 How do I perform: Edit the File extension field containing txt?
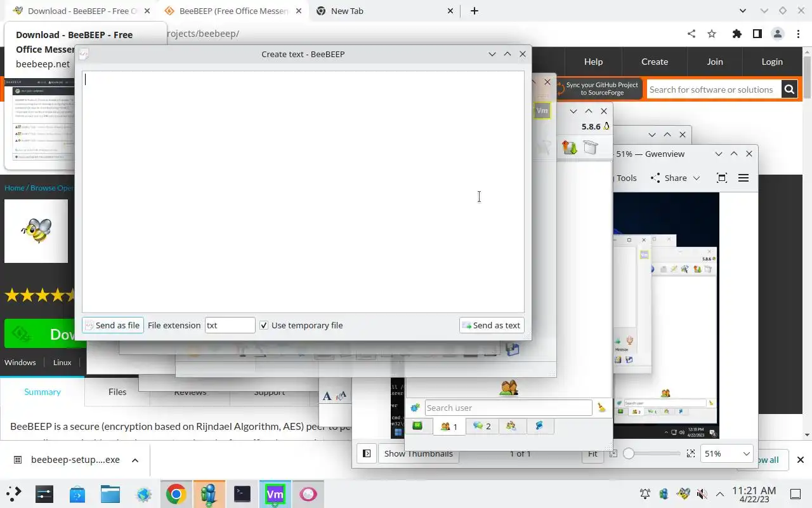[x=230, y=325]
